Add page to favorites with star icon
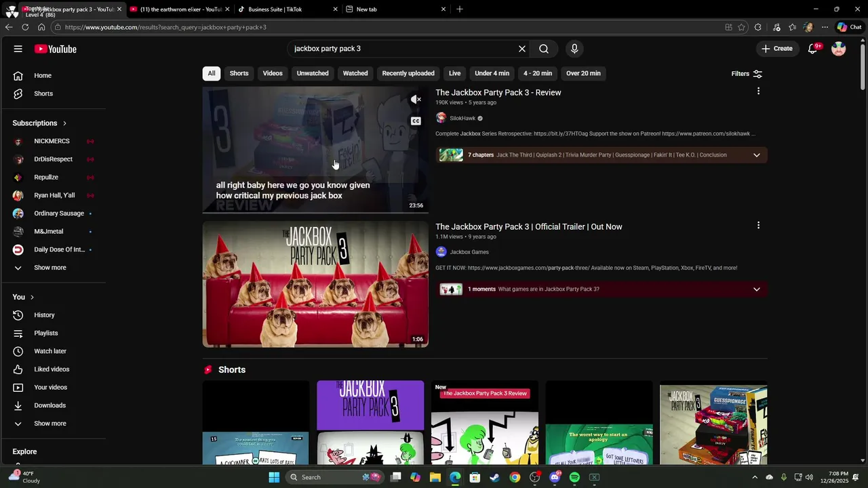The width and height of the screenshot is (868, 488). 741,27
